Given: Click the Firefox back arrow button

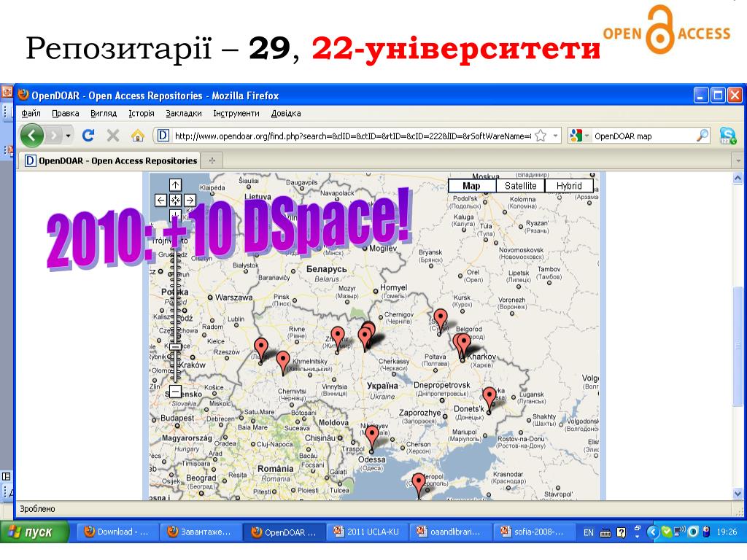Looking at the screenshot, I should 32,136.
